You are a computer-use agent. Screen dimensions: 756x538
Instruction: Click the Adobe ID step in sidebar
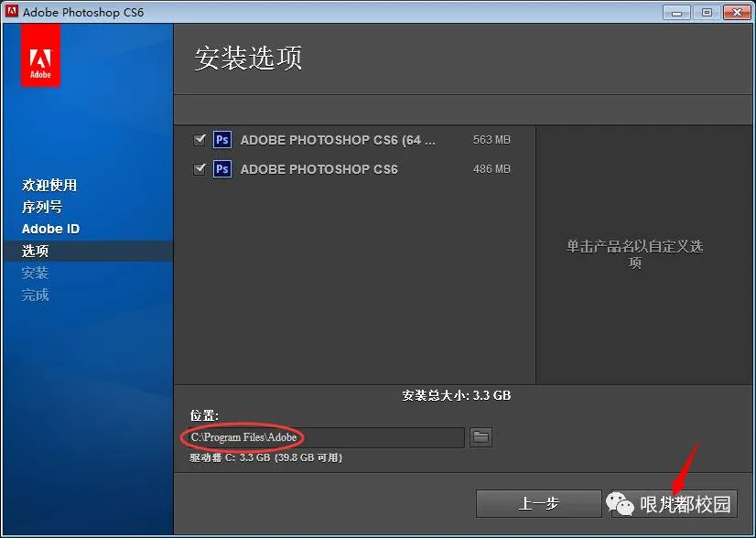point(50,229)
